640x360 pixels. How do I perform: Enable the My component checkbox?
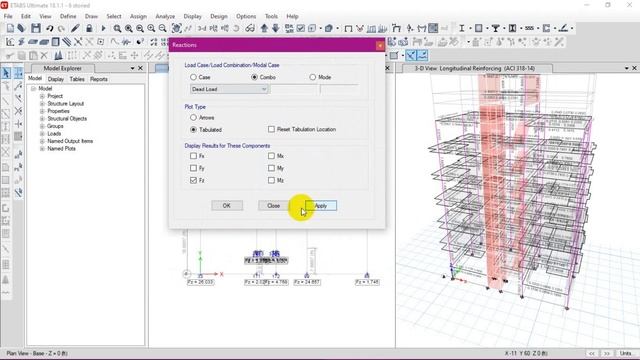pos(271,168)
